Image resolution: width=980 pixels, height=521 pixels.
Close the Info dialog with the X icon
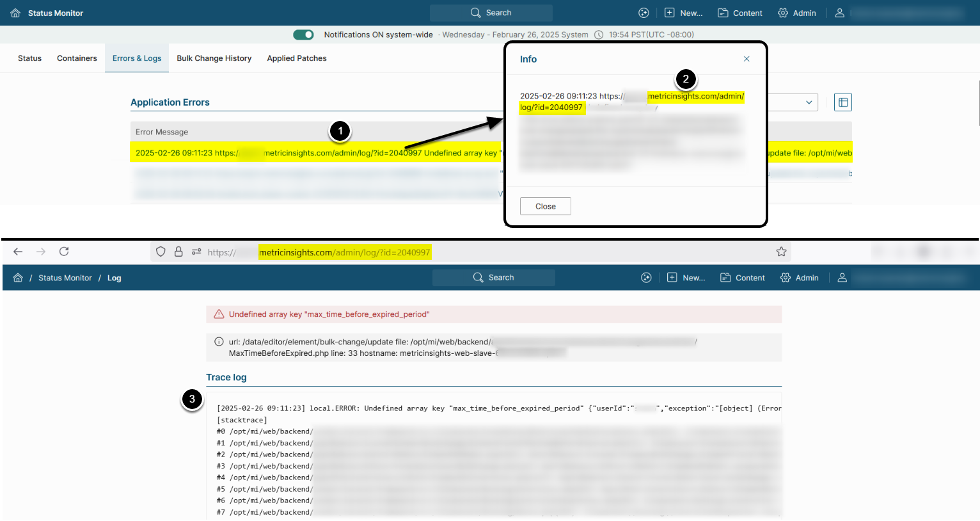click(747, 59)
